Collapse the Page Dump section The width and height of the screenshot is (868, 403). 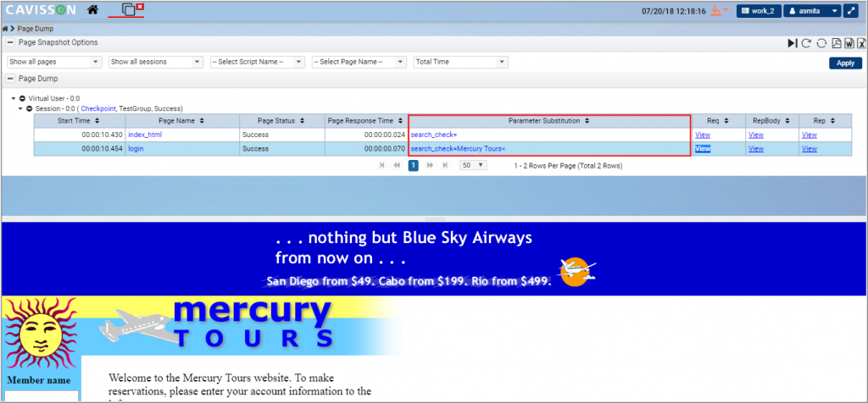click(x=10, y=79)
